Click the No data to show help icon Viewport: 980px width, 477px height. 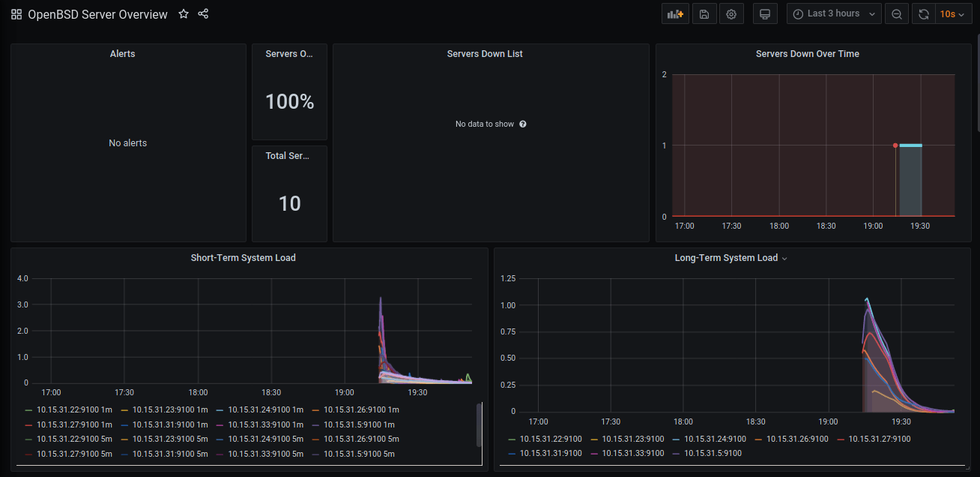522,124
